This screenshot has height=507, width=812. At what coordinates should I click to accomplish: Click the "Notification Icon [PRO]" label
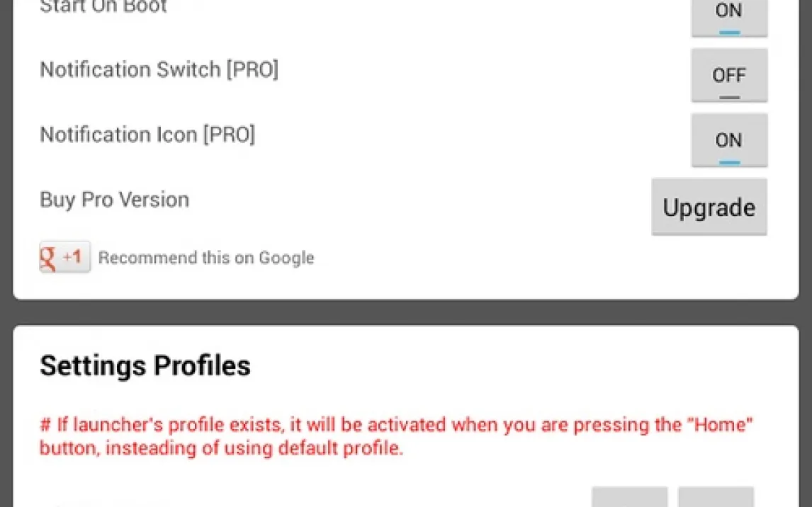(147, 135)
